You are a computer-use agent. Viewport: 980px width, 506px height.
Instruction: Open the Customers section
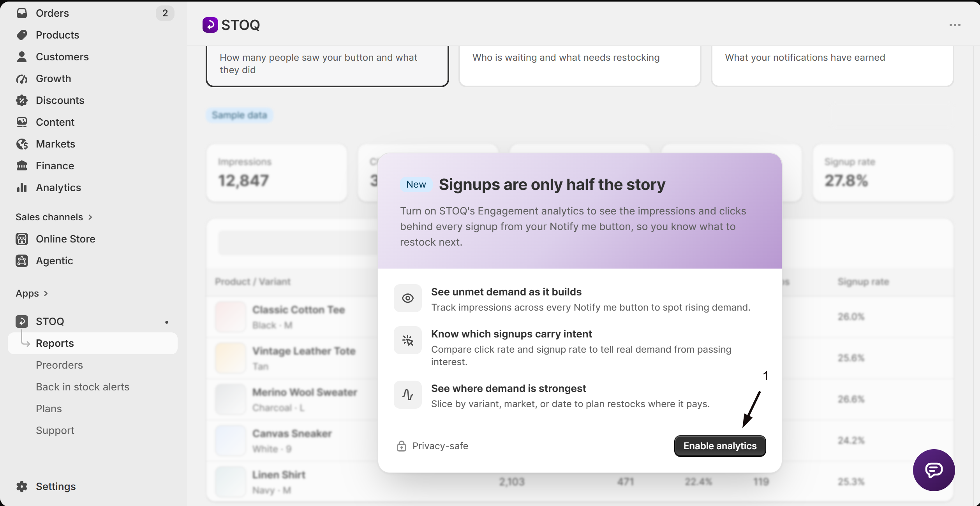(93, 57)
